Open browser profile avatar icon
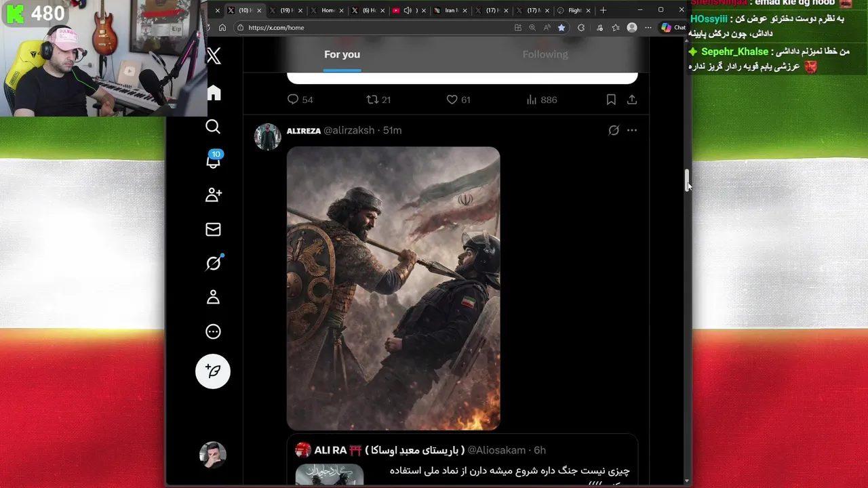This screenshot has width=868, height=488. (x=632, y=28)
